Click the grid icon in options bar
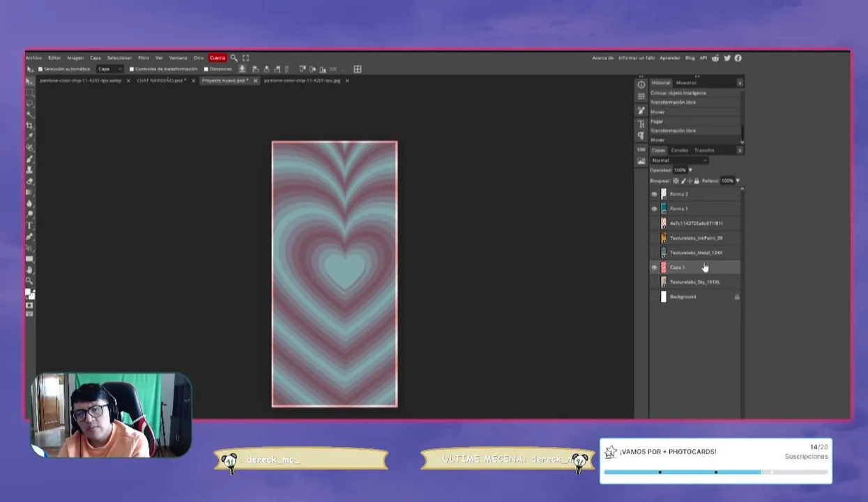The height and width of the screenshot is (502, 868). (358, 69)
